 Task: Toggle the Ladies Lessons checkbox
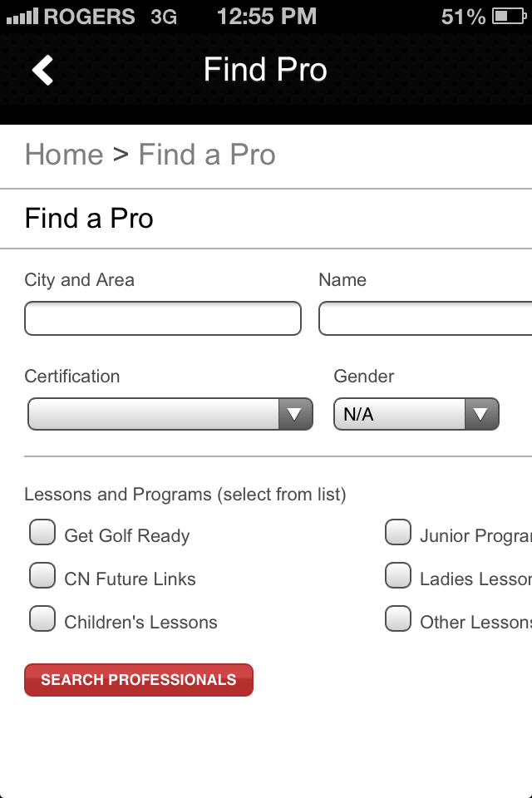tap(398, 575)
